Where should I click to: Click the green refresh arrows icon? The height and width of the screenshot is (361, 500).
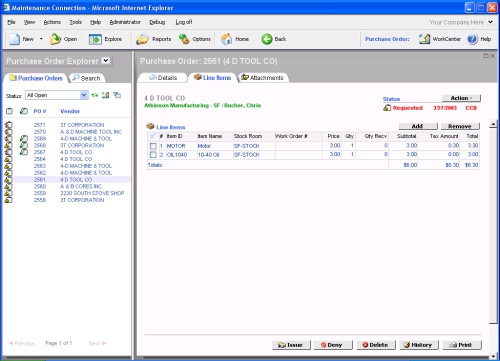click(95, 95)
